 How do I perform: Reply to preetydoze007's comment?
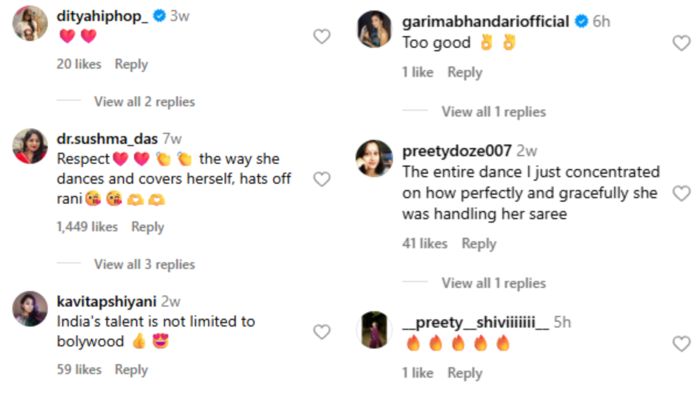tap(479, 244)
